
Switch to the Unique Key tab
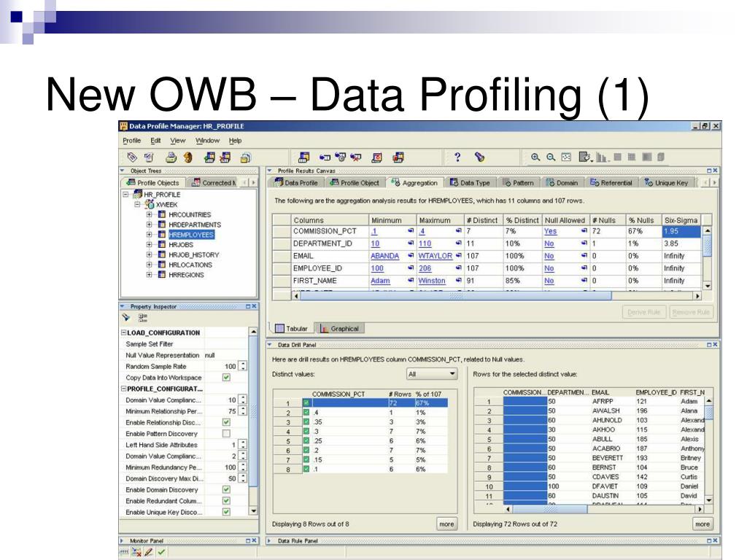pyautogui.click(x=666, y=182)
